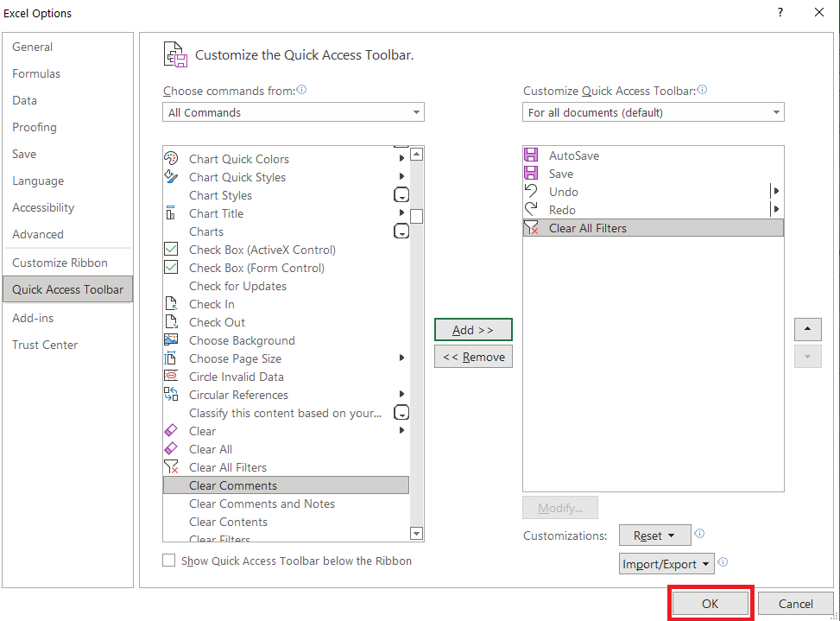Click the Check Box (Form Control) icon

tap(171, 268)
